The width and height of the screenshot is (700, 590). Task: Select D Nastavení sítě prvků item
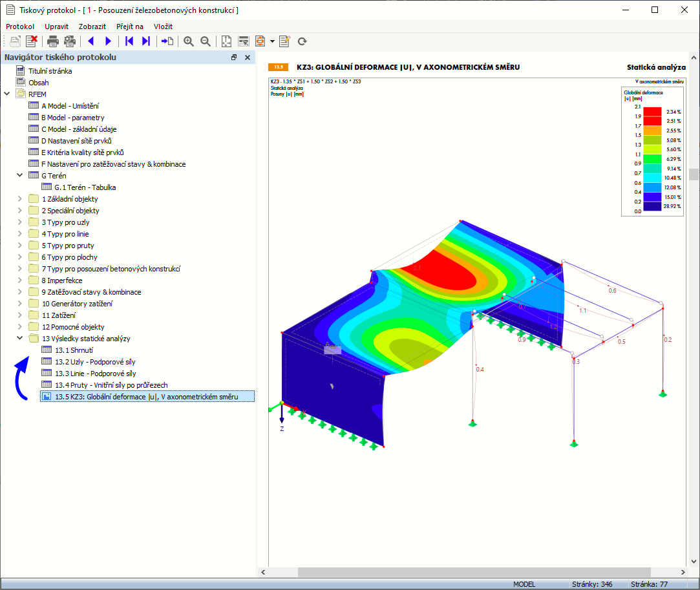[76, 141]
